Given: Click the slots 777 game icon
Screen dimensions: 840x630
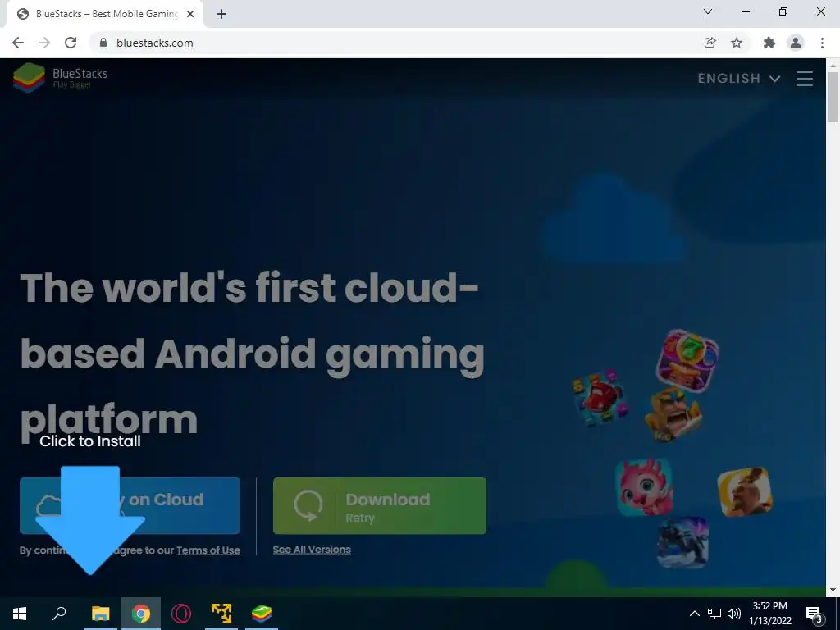Looking at the screenshot, I should [x=687, y=361].
